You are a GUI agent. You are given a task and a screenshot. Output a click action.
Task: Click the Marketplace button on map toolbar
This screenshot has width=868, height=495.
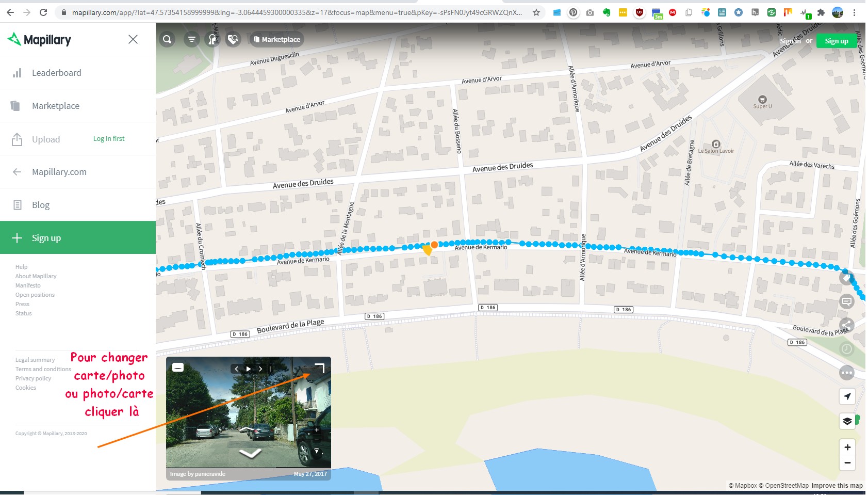click(x=277, y=39)
